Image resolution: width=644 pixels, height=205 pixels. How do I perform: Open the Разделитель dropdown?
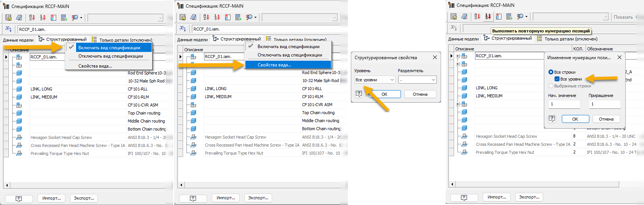(x=417, y=80)
